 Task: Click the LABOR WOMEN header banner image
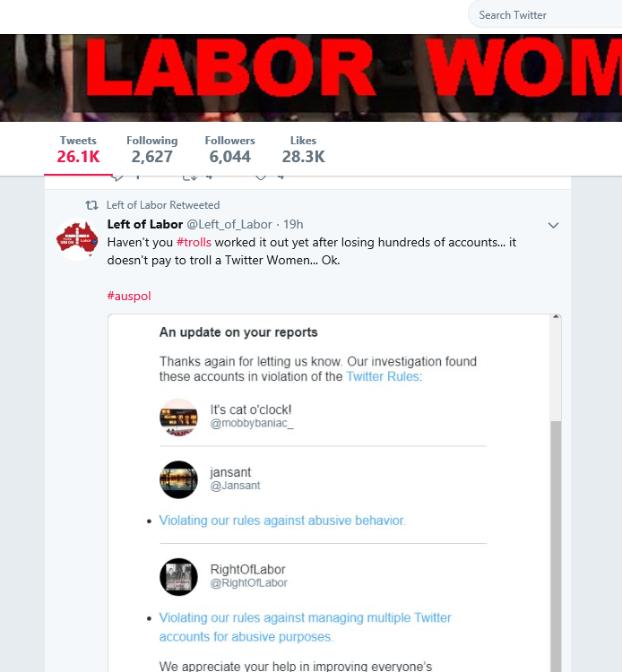click(x=311, y=78)
